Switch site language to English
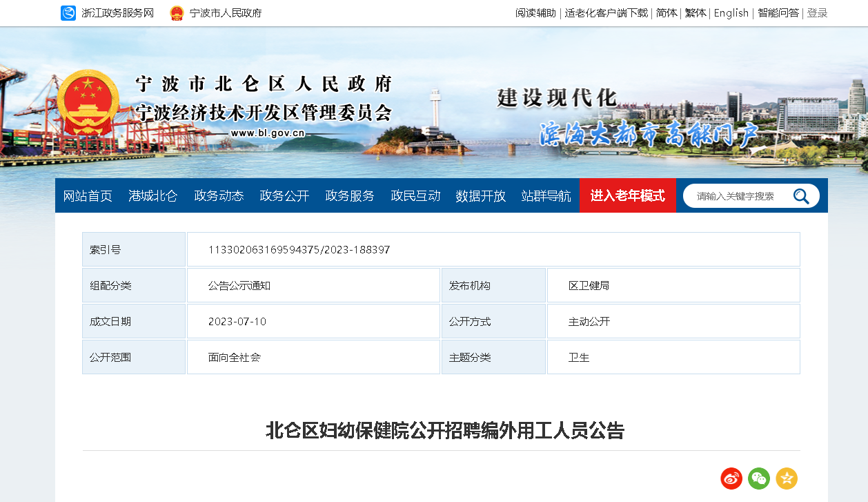The width and height of the screenshot is (868, 502). [x=731, y=13]
